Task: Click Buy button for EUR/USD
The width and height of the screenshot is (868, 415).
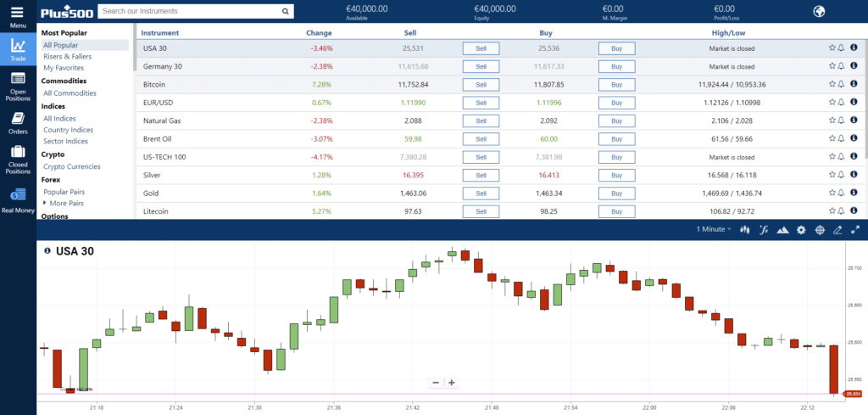Action: (617, 103)
